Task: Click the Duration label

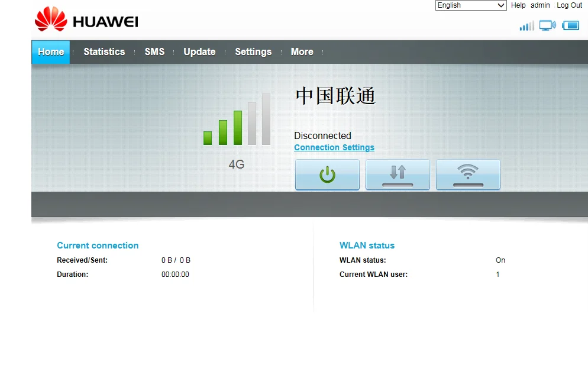Action: click(x=72, y=275)
